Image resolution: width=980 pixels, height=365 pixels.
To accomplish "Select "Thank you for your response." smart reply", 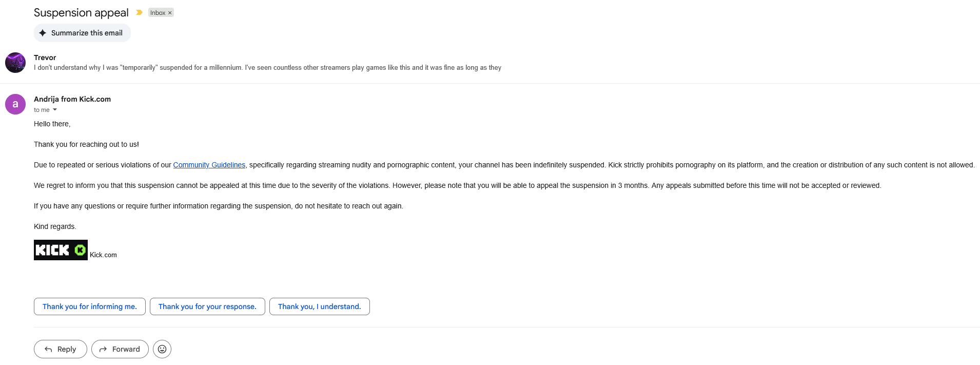I will 207,306.
